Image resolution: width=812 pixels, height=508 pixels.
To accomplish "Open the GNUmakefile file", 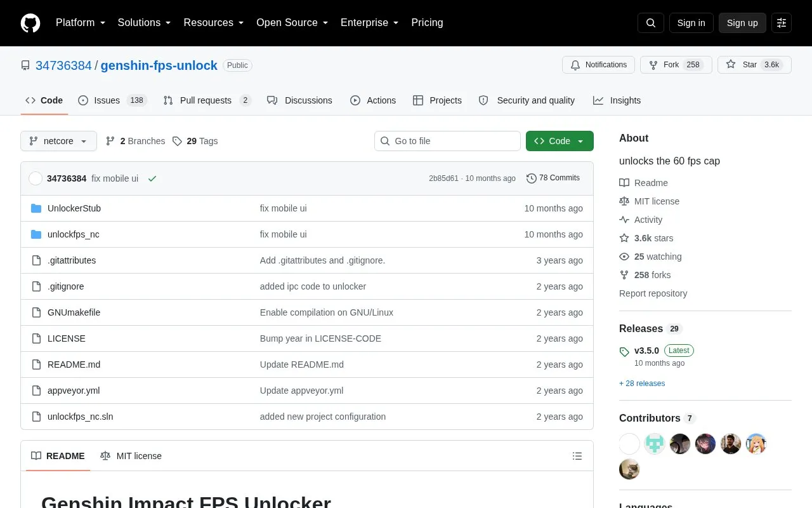I will tap(74, 312).
